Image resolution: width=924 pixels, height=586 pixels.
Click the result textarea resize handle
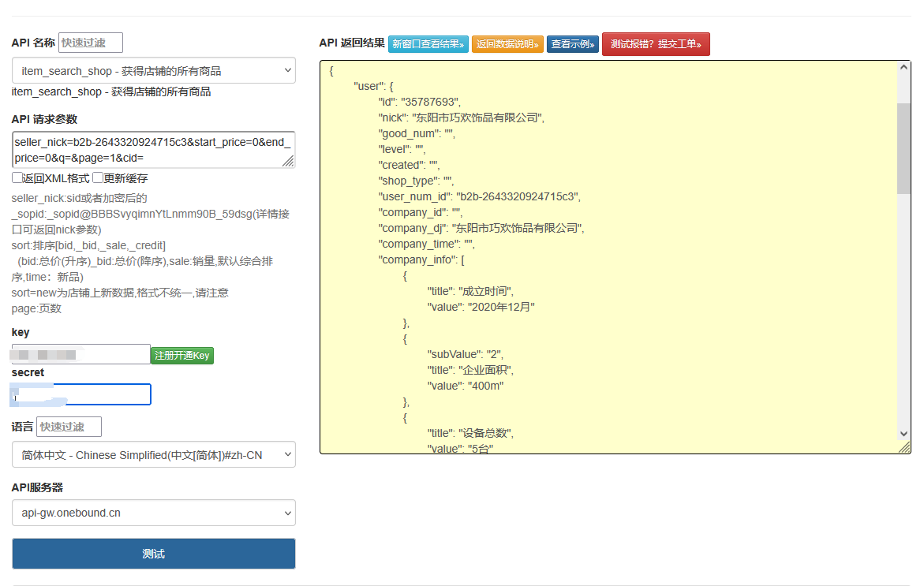tap(904, 448)
